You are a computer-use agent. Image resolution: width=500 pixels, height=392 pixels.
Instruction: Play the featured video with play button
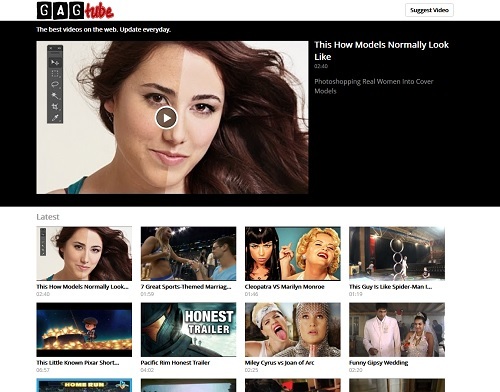(166, 118)
